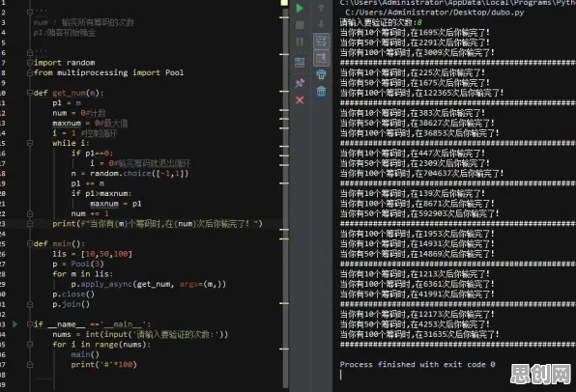
Task: Rerun the script with the green play button
Action: pyautogui.click(x=300, y=8)
